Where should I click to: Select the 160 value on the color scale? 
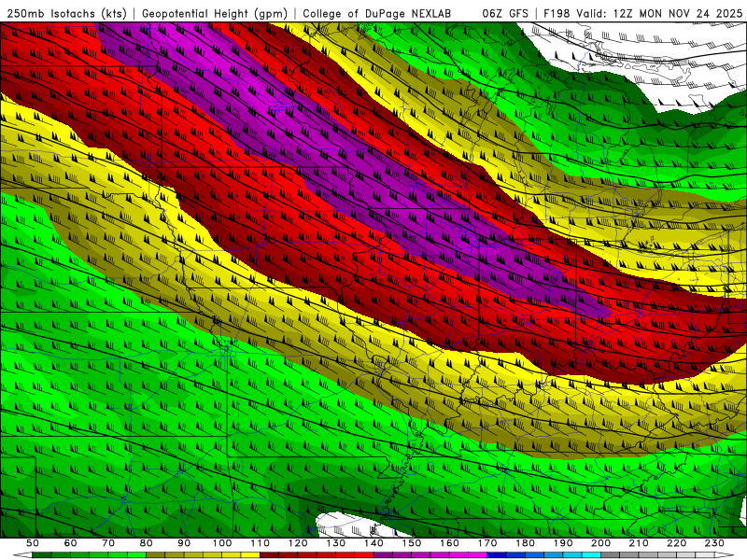tap(449, 543)
